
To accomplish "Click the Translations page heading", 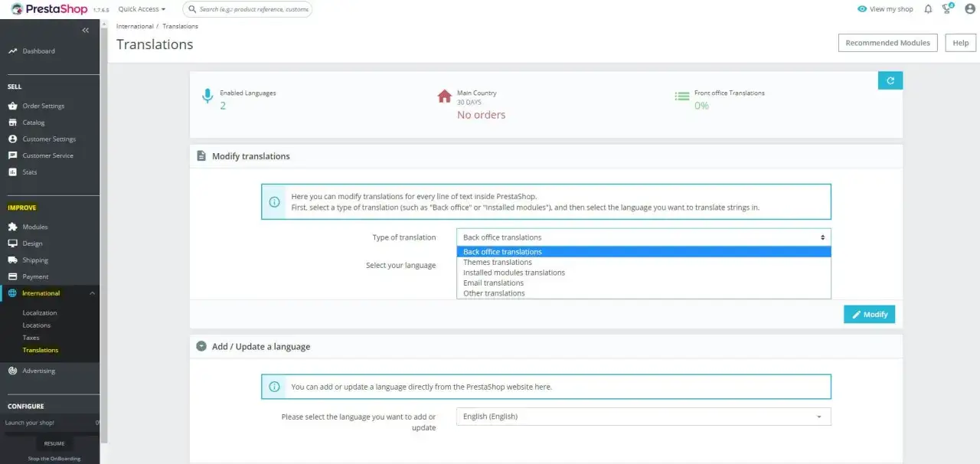I will pyautogui.click(x=155, y=44).
